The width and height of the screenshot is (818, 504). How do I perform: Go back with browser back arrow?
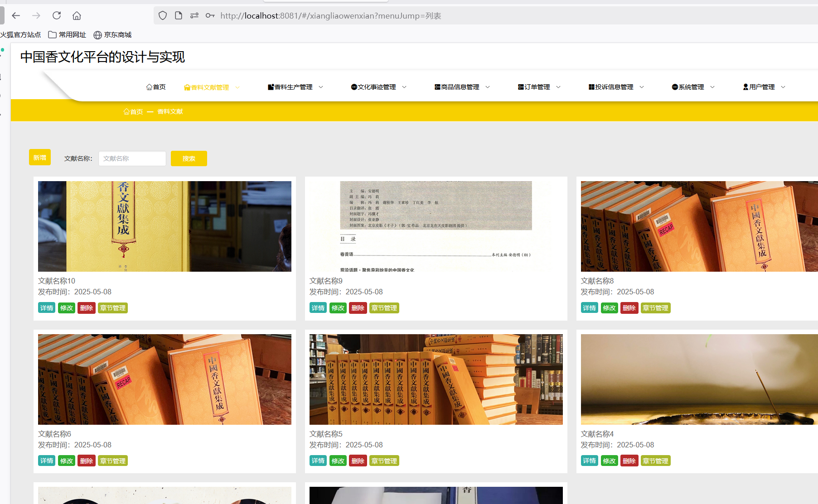pos(16,15)
